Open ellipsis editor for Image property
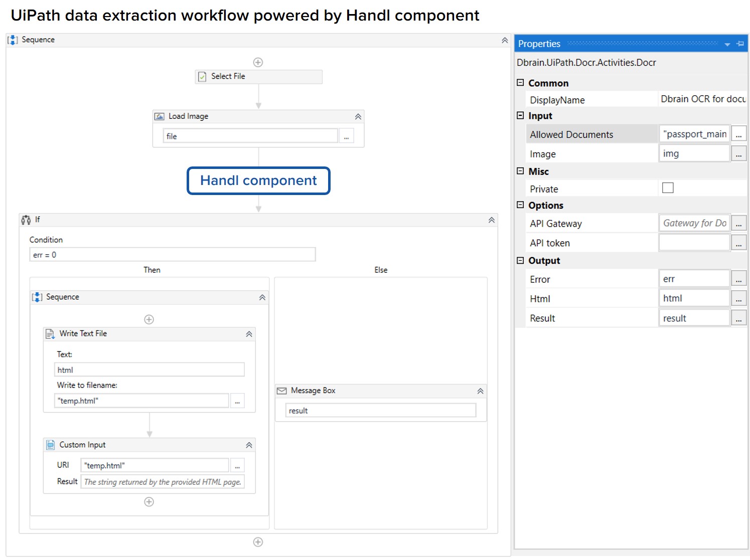The height and width of the screenshot is (560, 750). tap(739, 153)
